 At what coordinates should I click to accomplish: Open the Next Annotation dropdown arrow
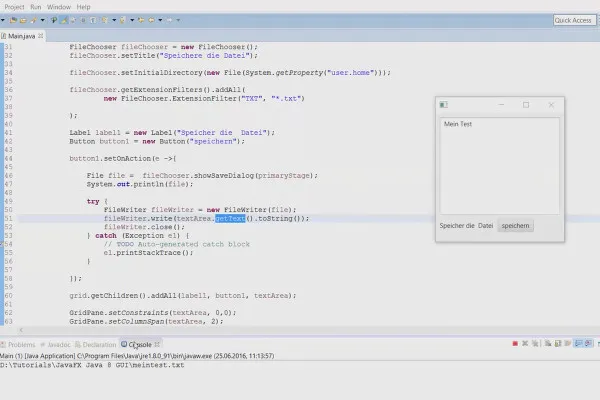114,20
